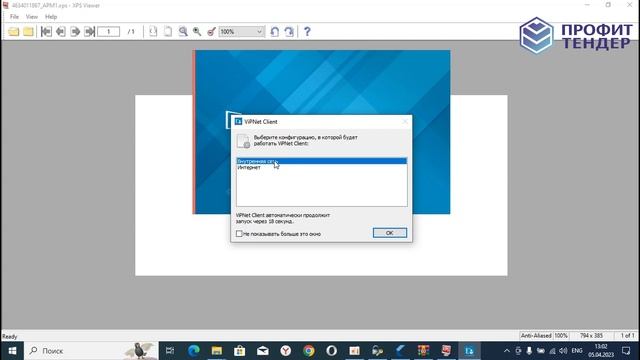Open Google Chrome from taskbar
The width and height of the screenshot is (640, 360).
309,351
